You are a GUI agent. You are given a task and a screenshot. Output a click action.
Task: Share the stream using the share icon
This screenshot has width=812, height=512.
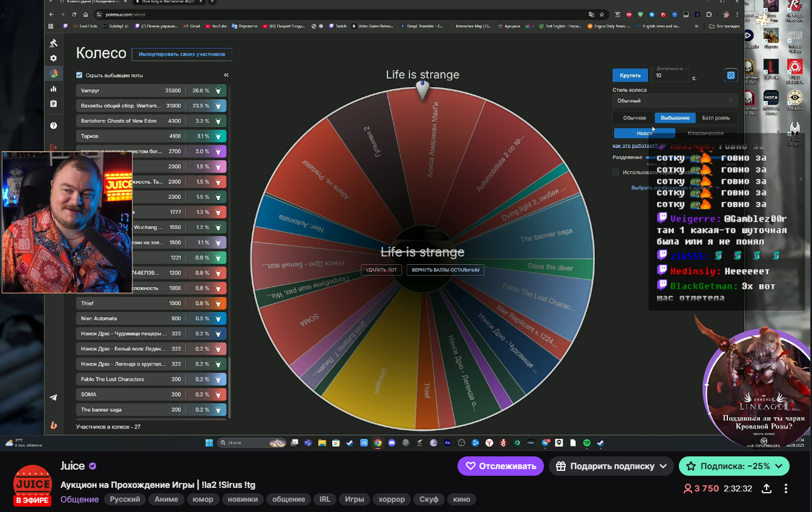point(767,488)
